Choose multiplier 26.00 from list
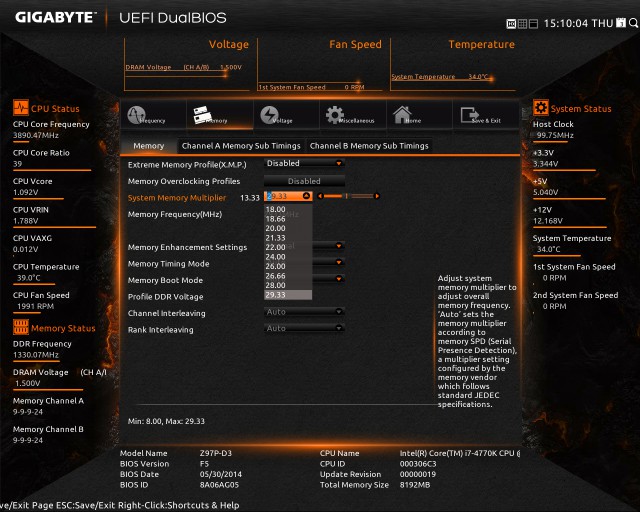This screenshot has height=512, width=640. click(x=288, y=266)
